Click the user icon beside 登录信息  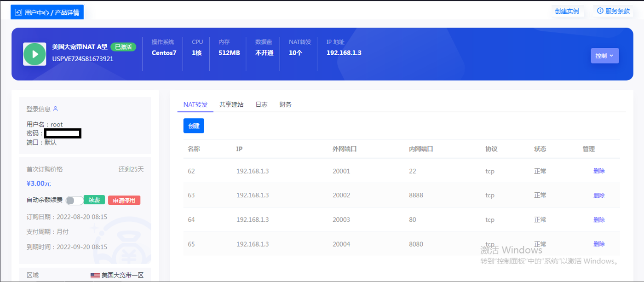[56, 109]
